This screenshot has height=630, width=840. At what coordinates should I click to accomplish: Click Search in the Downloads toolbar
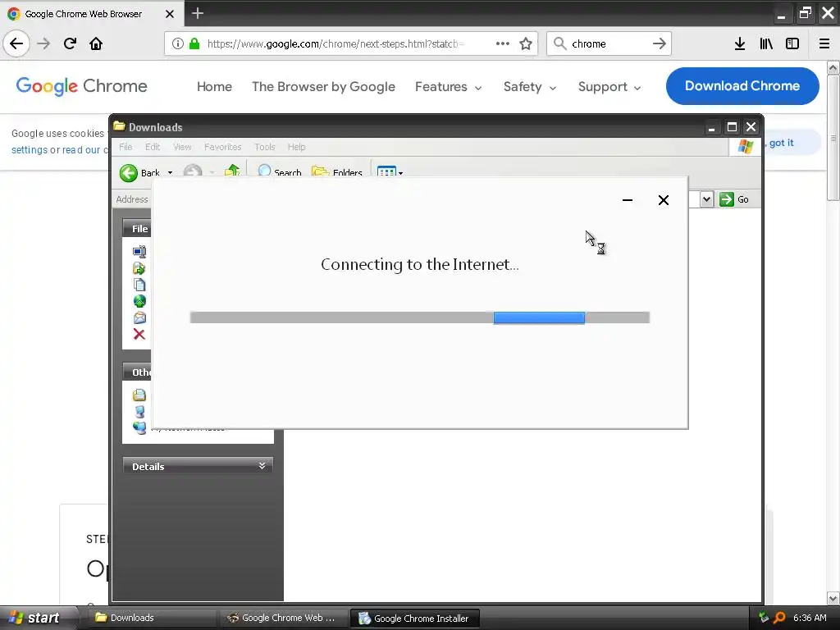(280, 171)
